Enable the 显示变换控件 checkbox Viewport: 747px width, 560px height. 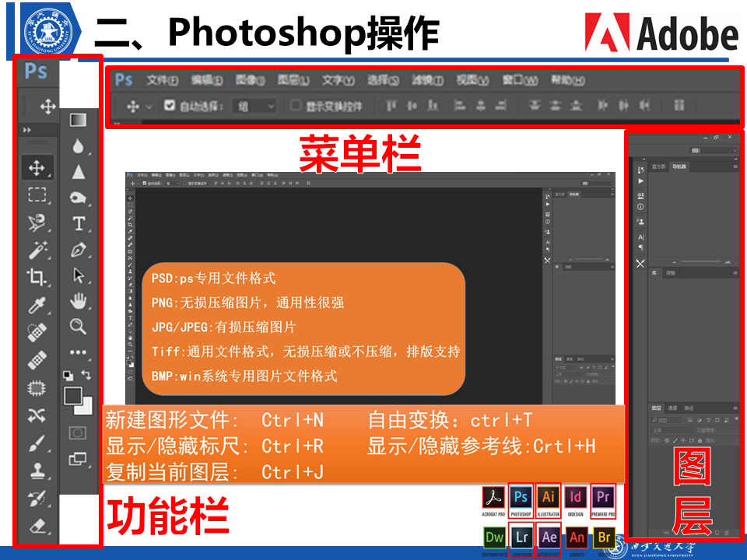tap(296, 106)
